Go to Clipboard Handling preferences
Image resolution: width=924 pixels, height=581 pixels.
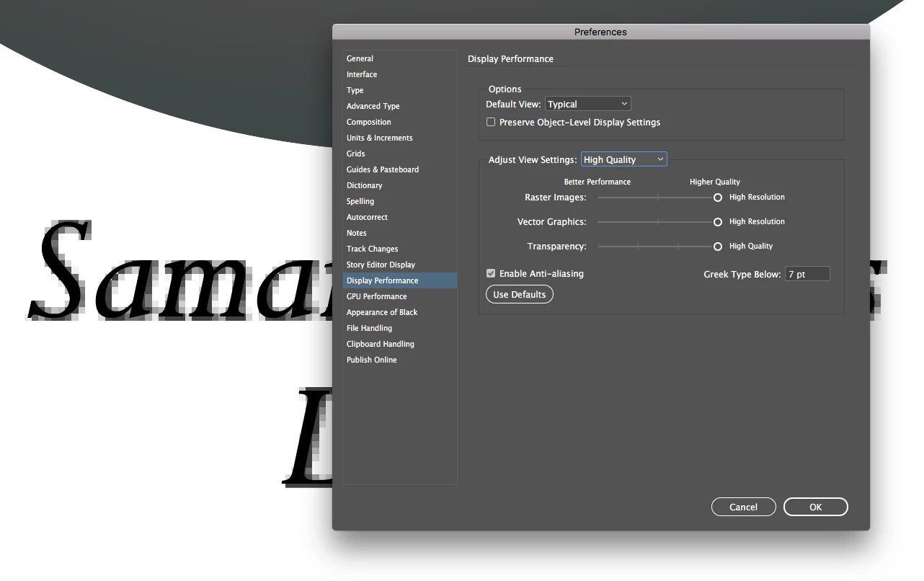[400, 344]
